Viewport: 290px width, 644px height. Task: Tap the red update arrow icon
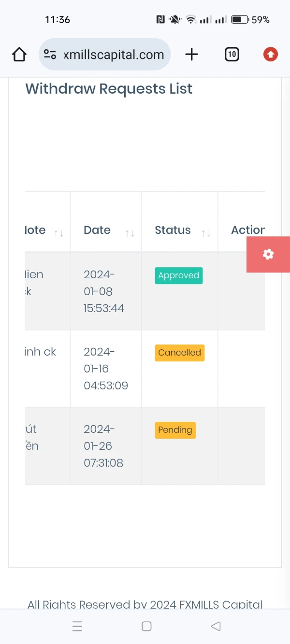tap(271, 55)
